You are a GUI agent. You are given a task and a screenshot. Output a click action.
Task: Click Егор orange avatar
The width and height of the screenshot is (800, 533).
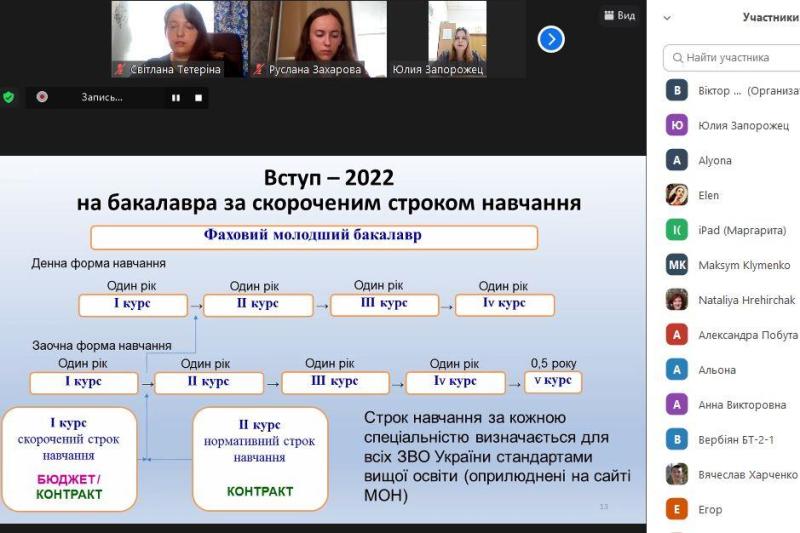(677, 509)
